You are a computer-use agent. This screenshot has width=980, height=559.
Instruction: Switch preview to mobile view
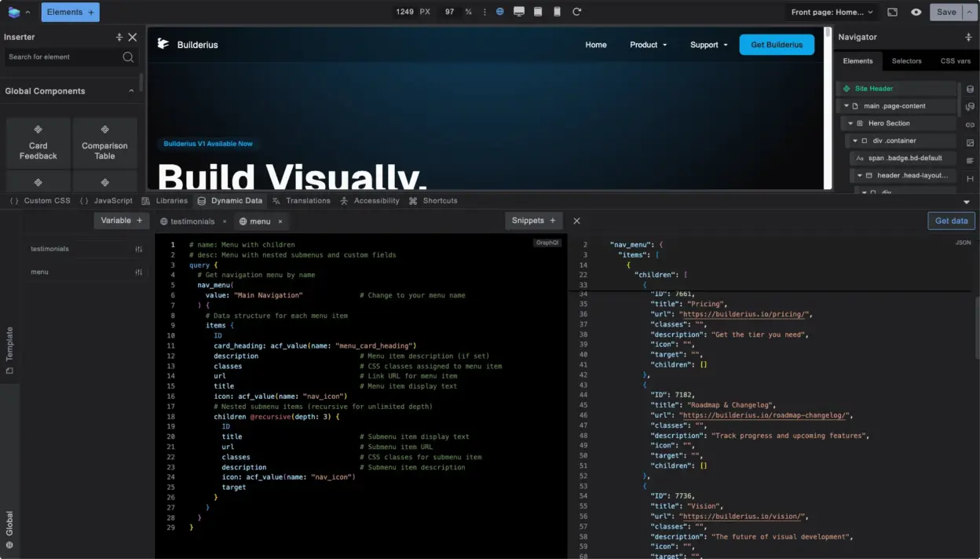click(558, 11)
